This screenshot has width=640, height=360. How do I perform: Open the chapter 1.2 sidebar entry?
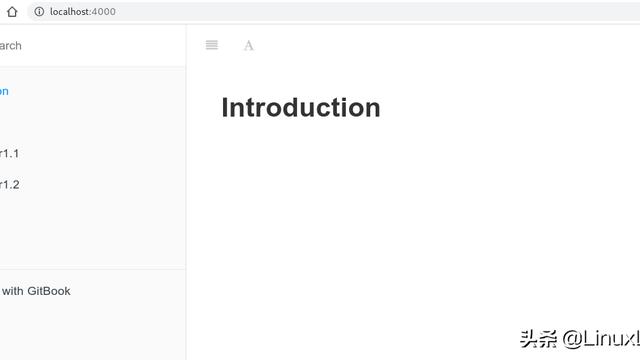(9, 185)
